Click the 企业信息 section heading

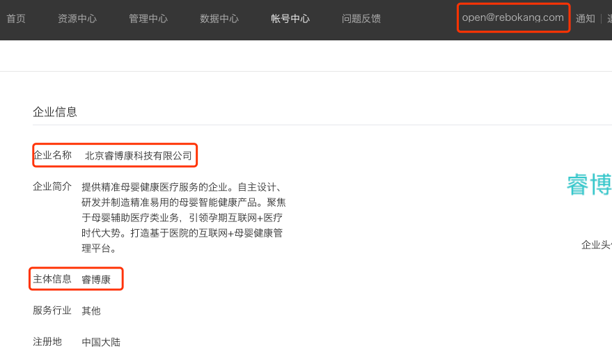(55, 112)
